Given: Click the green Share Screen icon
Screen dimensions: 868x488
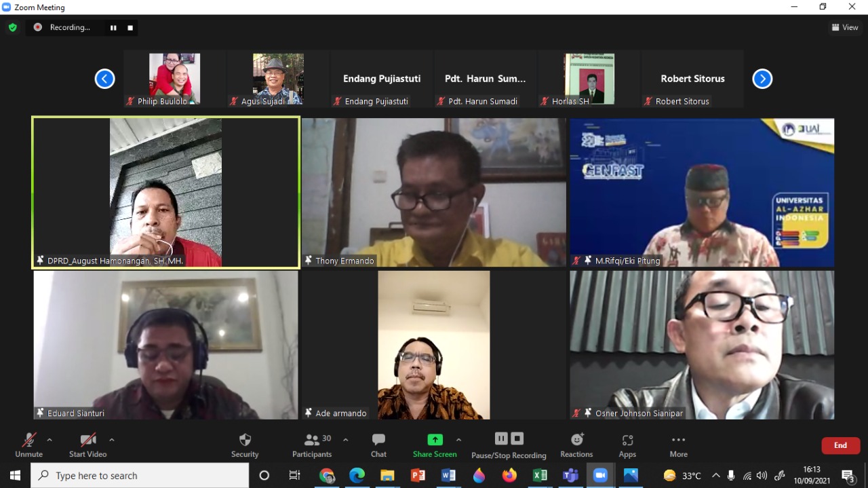Looking at the screenshot, I should click(x=435, y=440).
